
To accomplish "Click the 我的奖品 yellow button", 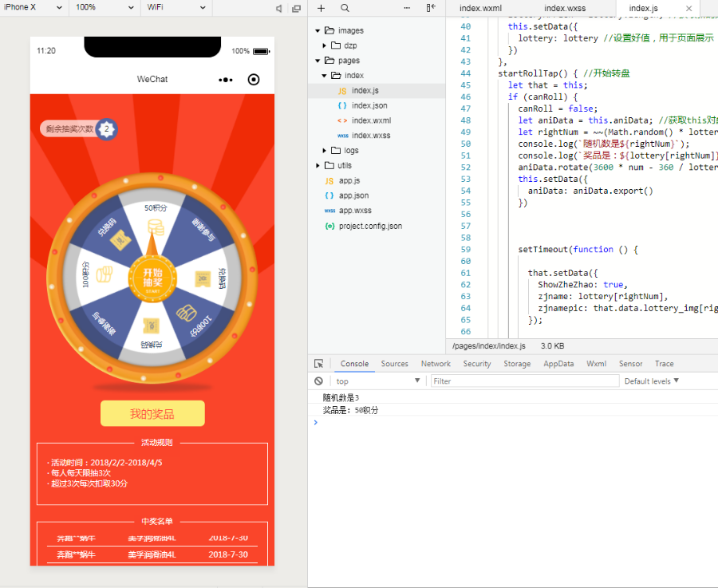I will pos(152,414).
